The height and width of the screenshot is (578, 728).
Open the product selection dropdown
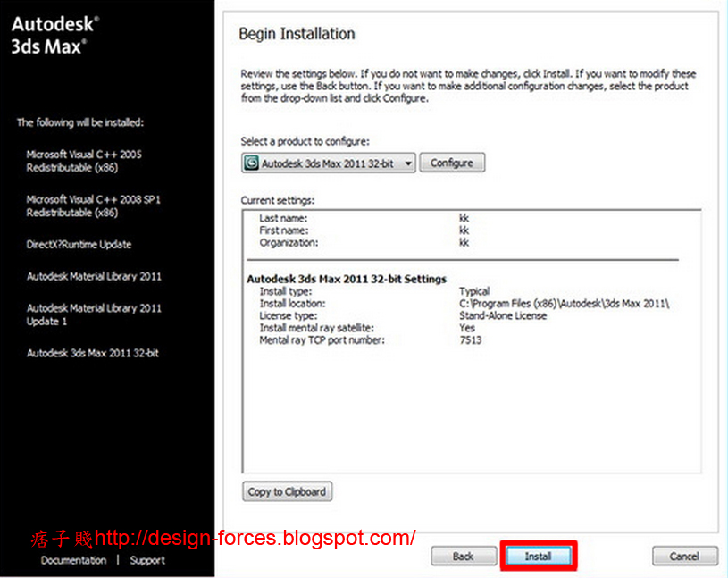point(328,163)
